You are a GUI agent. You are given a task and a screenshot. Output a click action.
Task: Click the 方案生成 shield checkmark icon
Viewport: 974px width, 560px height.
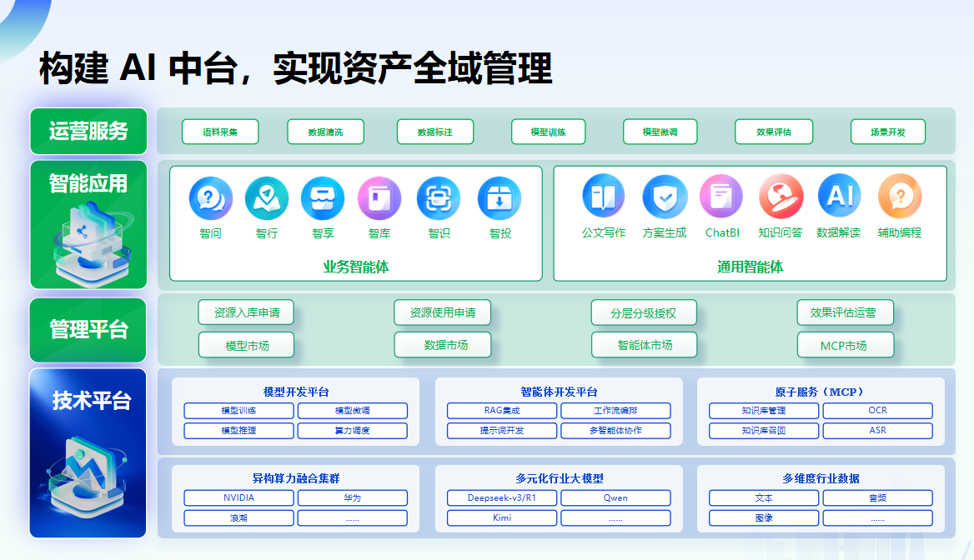665,196
